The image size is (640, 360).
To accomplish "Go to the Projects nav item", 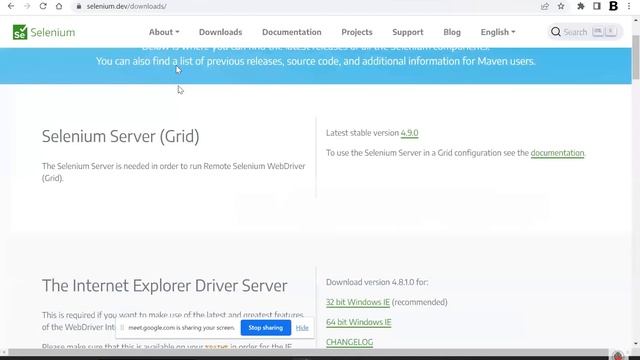I will (357, 32).
